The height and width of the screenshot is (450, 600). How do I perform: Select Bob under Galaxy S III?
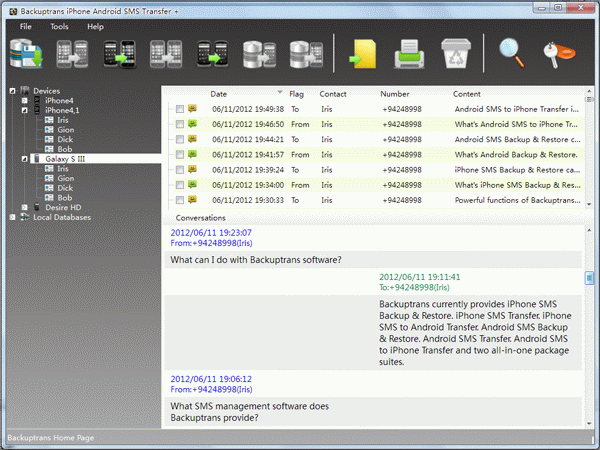point(65,198)
